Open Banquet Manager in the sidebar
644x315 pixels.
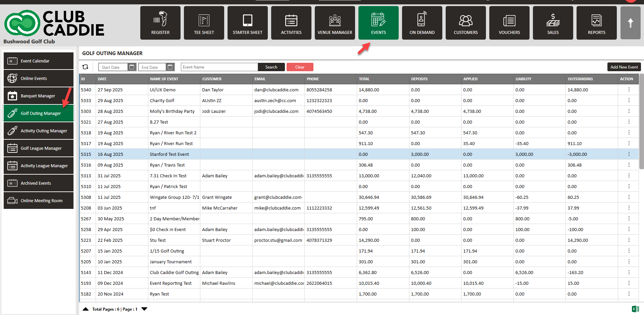point(39,96)
